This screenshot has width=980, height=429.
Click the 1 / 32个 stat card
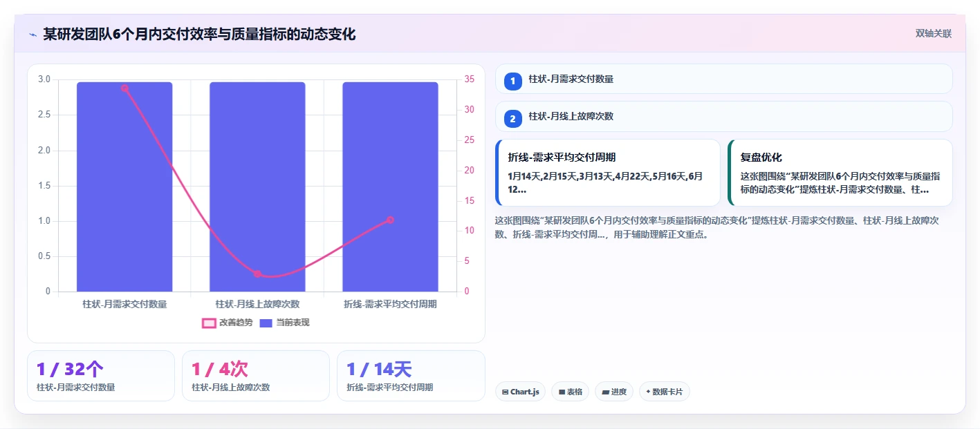pos(101,376)
